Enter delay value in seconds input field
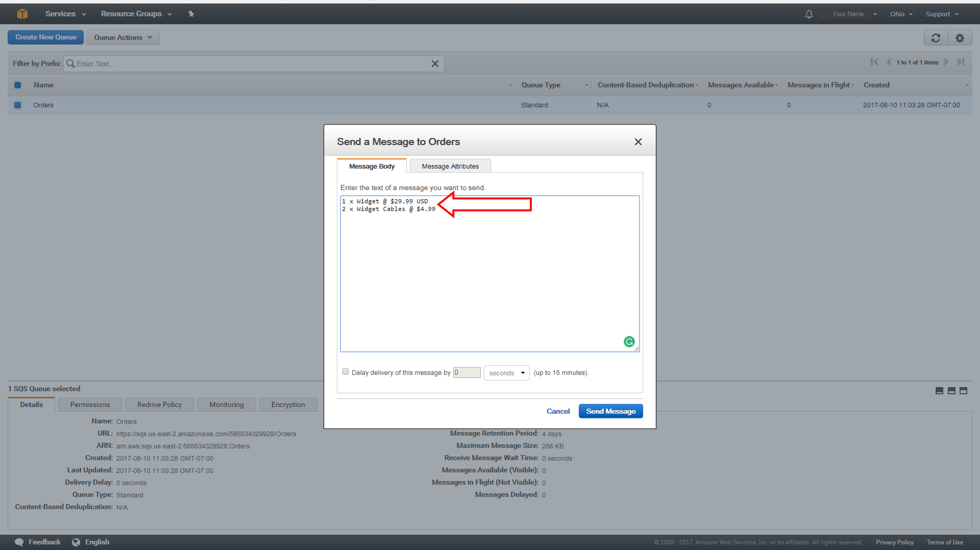This screenshot has height=550, width=980. 466,372
